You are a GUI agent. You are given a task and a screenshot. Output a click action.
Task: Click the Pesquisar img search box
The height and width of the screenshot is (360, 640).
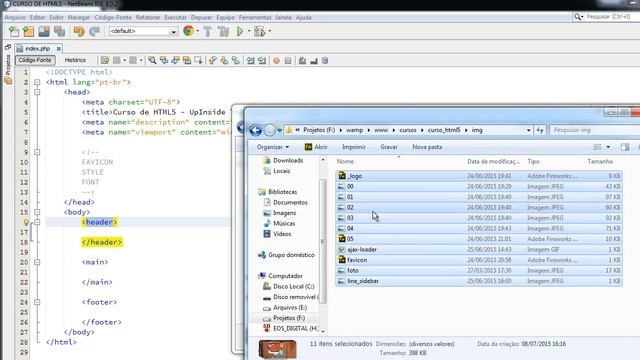[595, 130]
